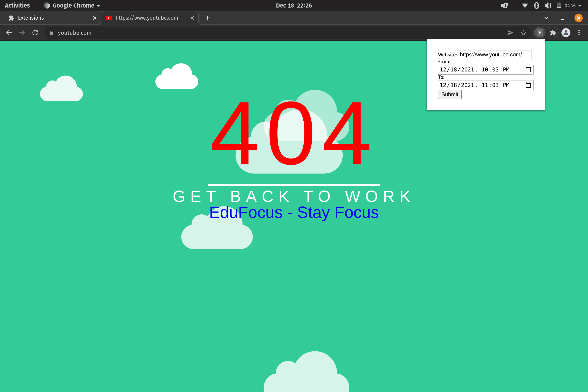Viewport: 588px width, 392px height.
Task: Select the youtube.com tab
Action: point(147,18)
